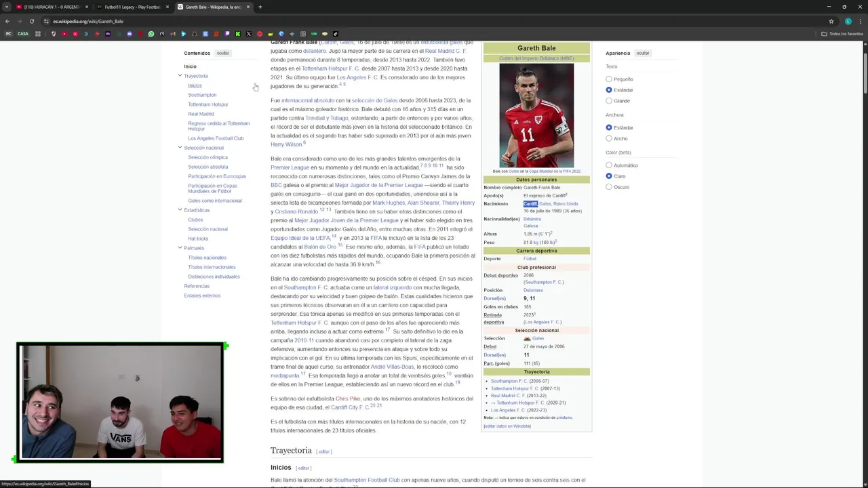Edit the Trayectoria section via editar
The width and height of the screenshot is (868, 488).
tap(324, 451)
